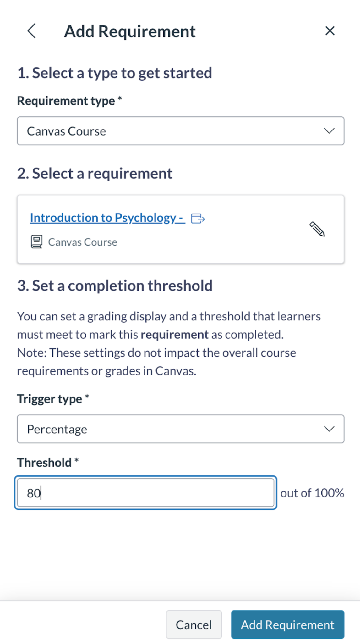Click the chevron arrow of Trigger type dropdown
Image resolution: width=360 pixels, height=644 pixels.
329,429
